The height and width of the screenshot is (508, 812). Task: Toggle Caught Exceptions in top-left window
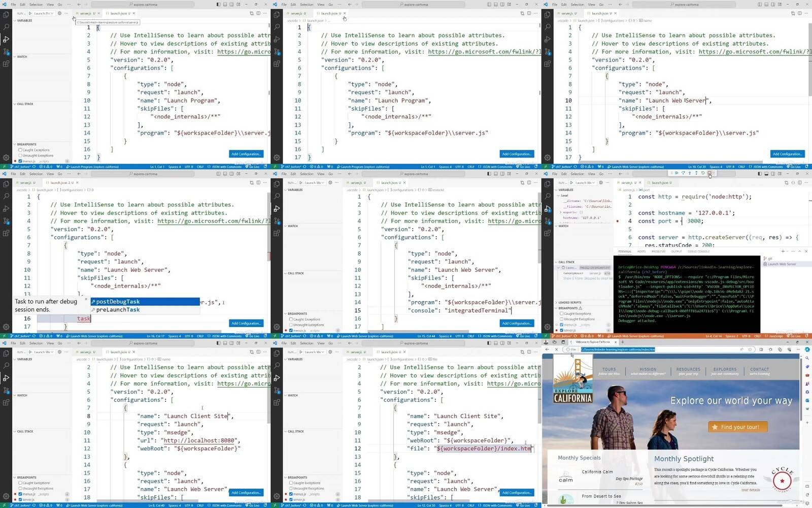(x=20, y=150)
